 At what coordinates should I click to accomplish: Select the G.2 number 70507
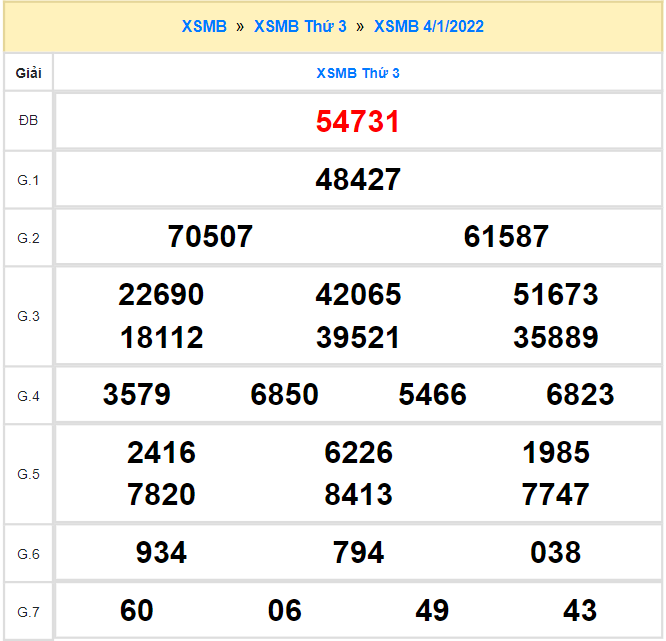tap(211, 237)
